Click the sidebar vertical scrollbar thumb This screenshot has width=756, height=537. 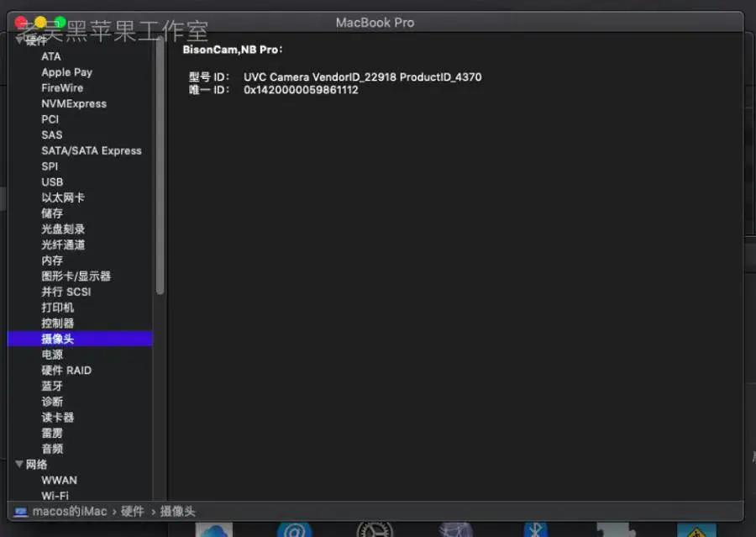[160, 166]
